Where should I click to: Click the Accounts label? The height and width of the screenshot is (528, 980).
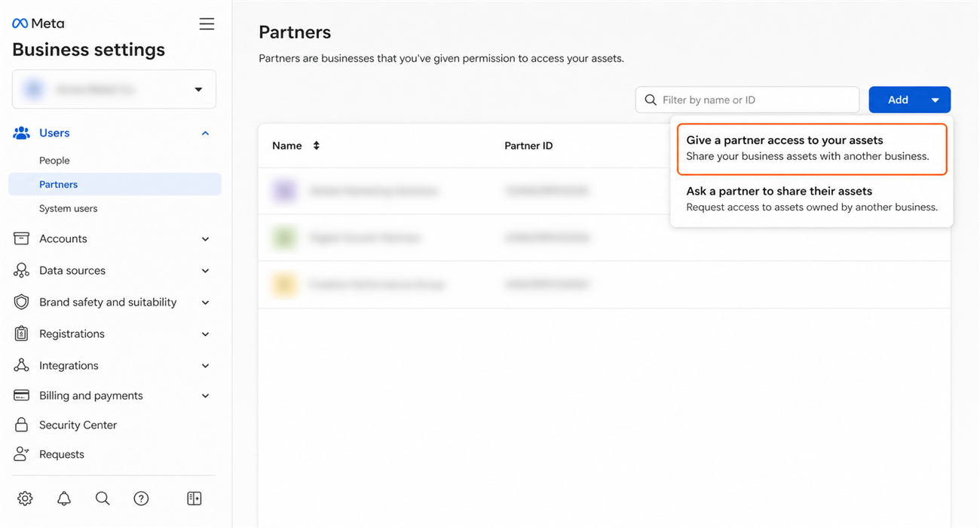[x=63, y=238]
